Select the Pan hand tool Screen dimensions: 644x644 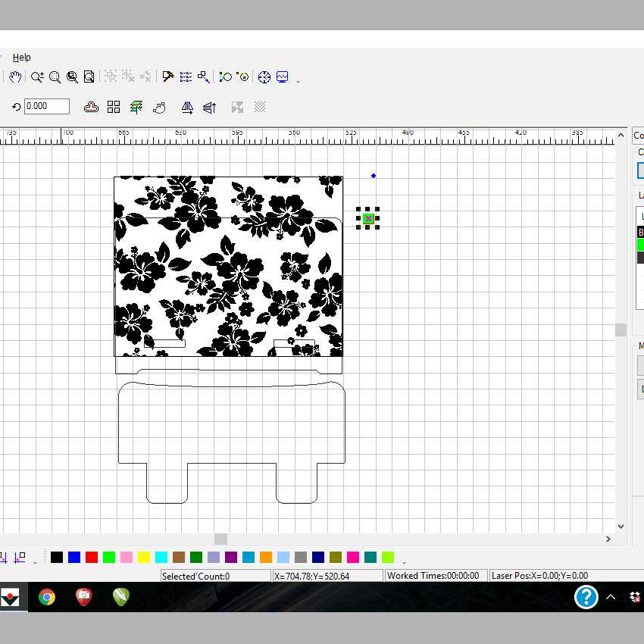pos(15,77)
